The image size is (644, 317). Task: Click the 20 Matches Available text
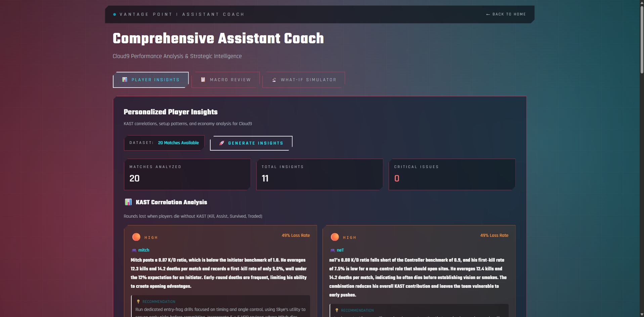point(178,143)
